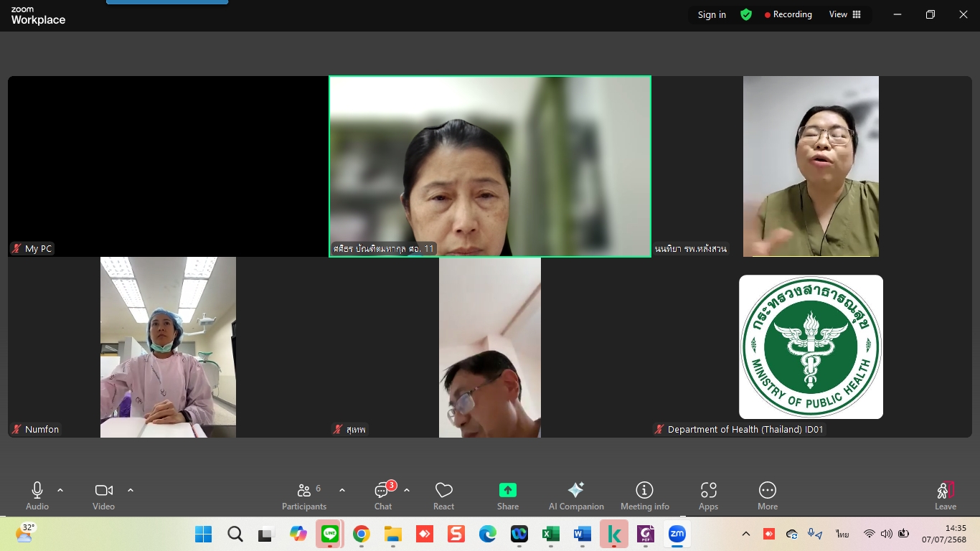Screen dimensions: 980x551
Task: Leave the meeting
Action: 945,494
